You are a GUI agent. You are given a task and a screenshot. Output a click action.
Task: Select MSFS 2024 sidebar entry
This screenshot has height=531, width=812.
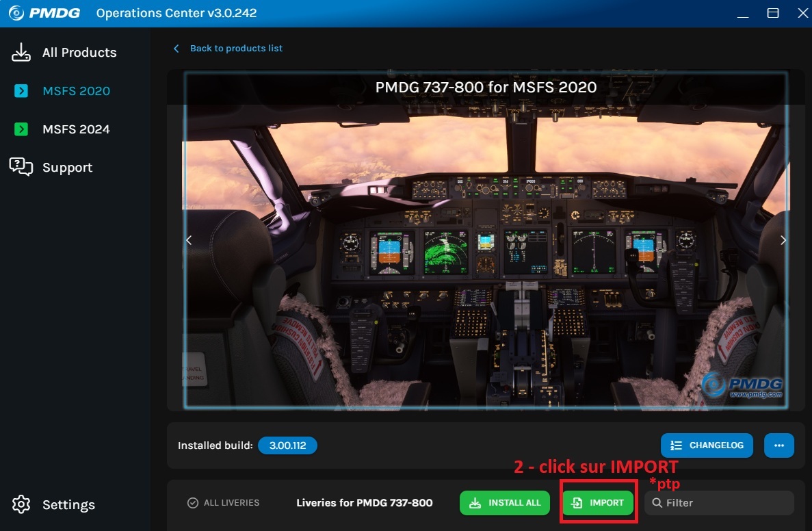pos(62,129)
